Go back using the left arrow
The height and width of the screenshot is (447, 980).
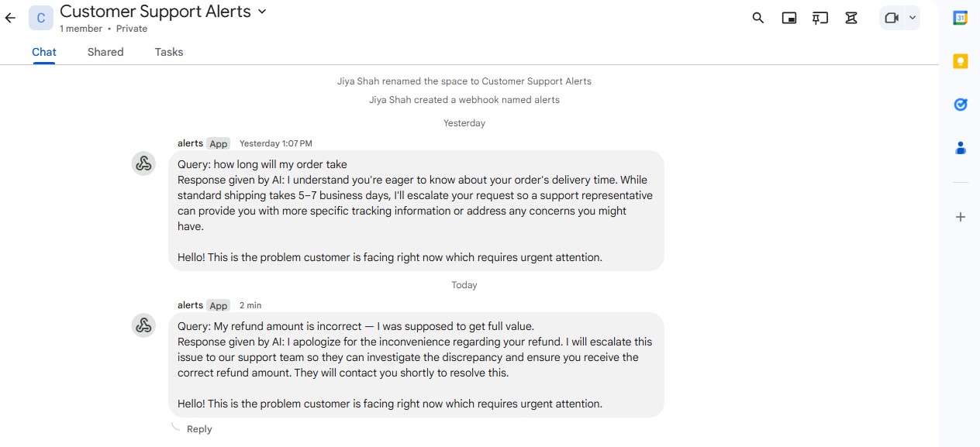click(x=10, y=18)
